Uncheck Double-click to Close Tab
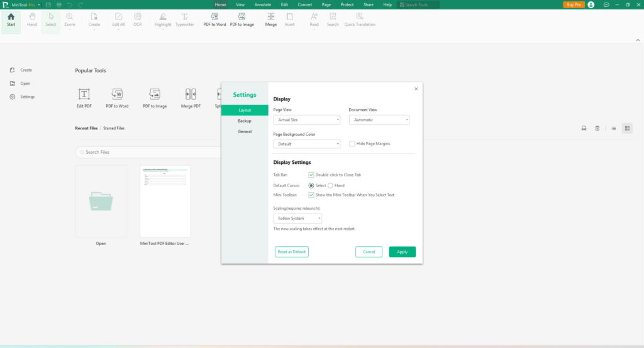This screenshot has width=644, height=348. click(311, 175)
